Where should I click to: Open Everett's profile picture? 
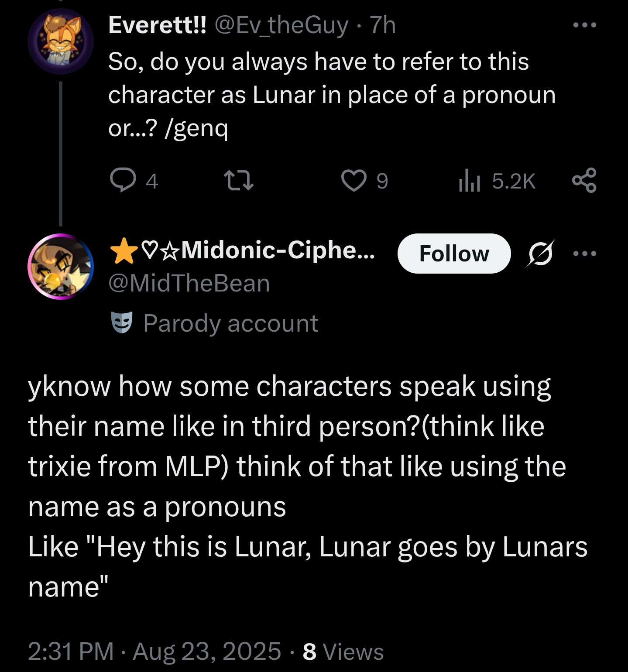(61, 41)
